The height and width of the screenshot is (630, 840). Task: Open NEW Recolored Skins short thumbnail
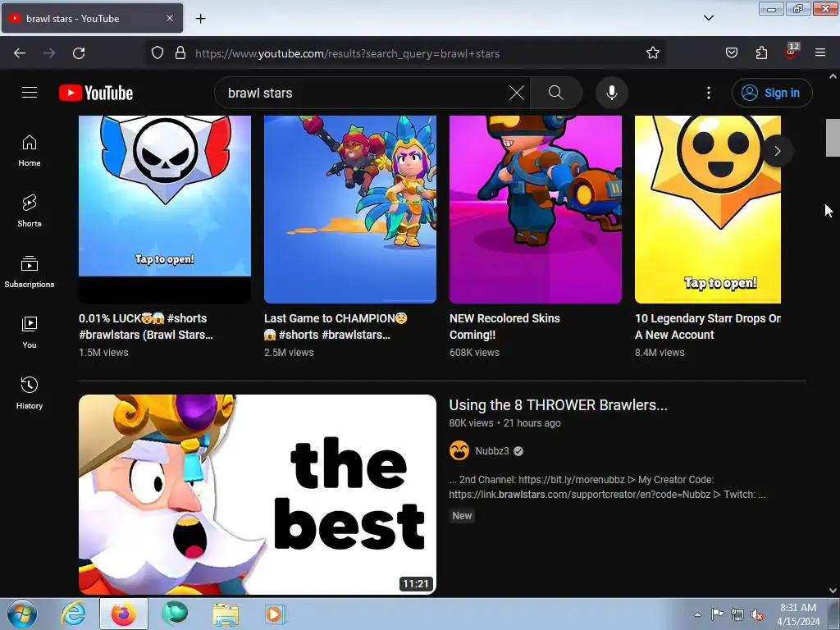pyautogui.click(x=535, y=209)
